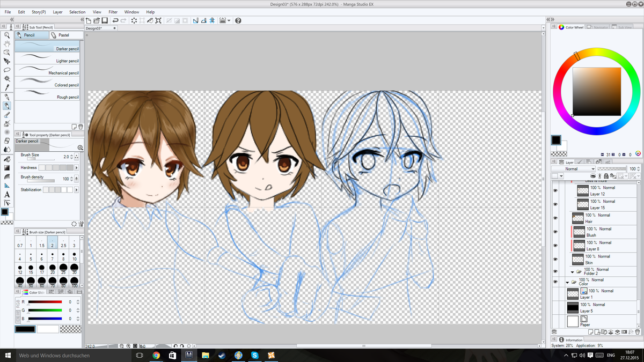Viewport: 644px width, 362px height.
Task: Open the toolbar display dropdown arrow
Action: point(229,20)
